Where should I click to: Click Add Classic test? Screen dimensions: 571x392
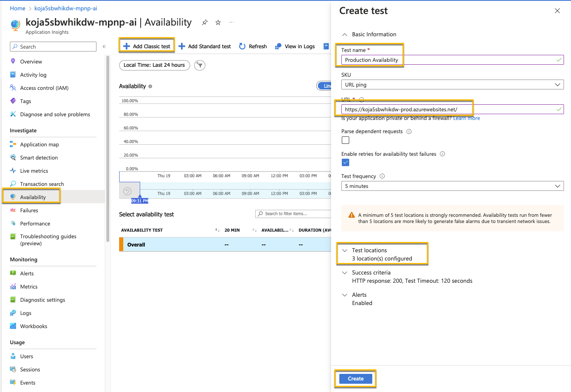pyautogui.click(x=147, y=46)
